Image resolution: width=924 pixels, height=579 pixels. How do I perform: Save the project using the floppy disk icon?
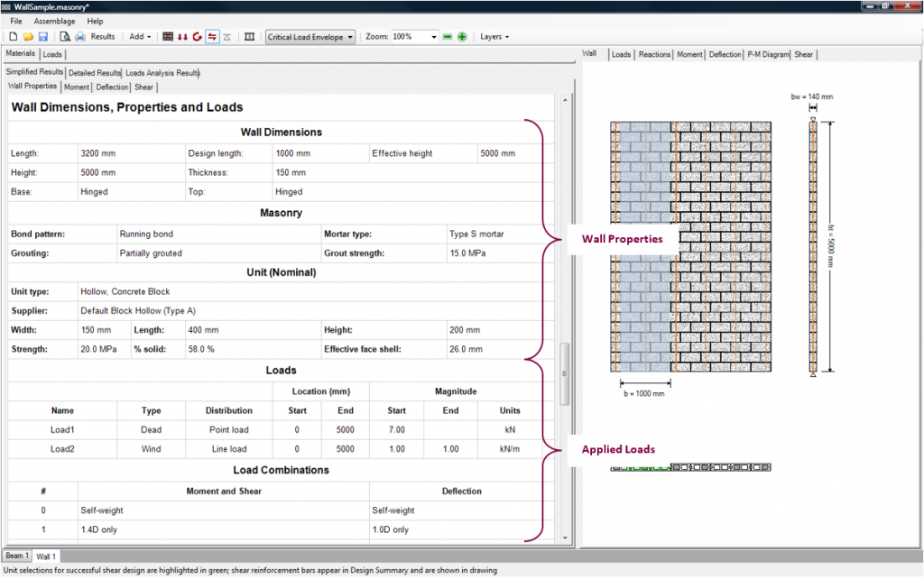click(x=42, y=37)
